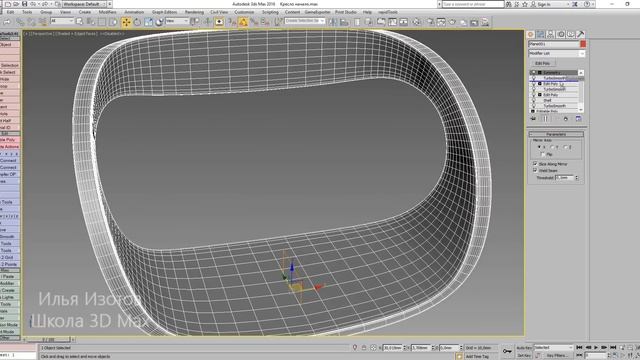Click the Save File quick-access icon
640x360 pixels.
[x=24, y=4]
